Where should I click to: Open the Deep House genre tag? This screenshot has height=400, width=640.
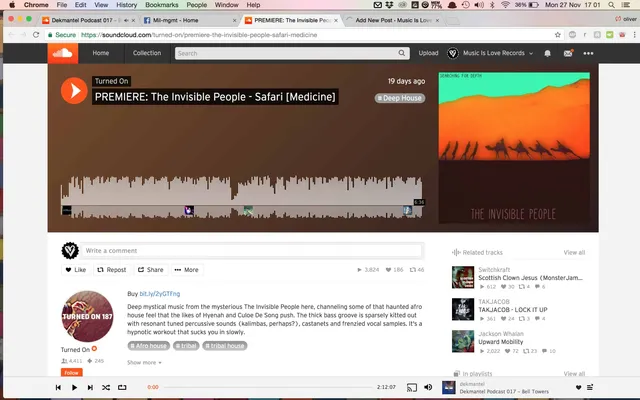coord(400,98)
